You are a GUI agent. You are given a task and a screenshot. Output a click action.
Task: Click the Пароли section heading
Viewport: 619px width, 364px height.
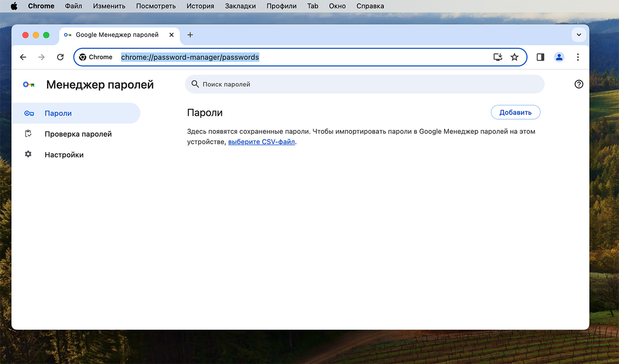(x=205, y=113)
